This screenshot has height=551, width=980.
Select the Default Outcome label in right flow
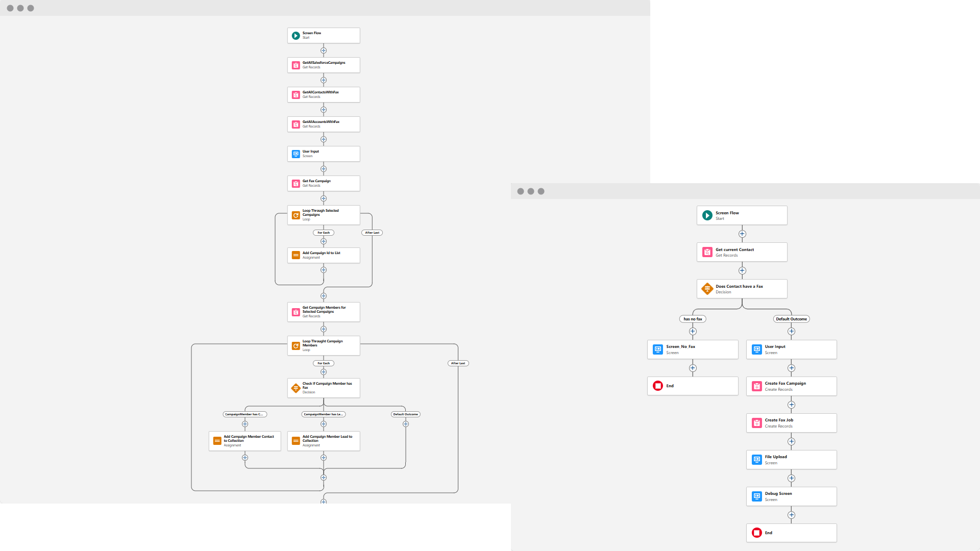[791, 319]
